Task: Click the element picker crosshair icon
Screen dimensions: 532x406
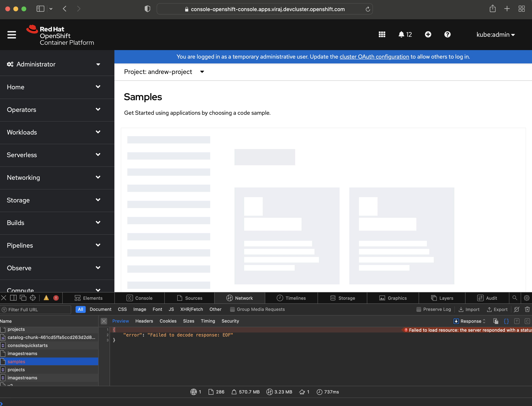Action: pyautogui.click(x=33, y=298)
